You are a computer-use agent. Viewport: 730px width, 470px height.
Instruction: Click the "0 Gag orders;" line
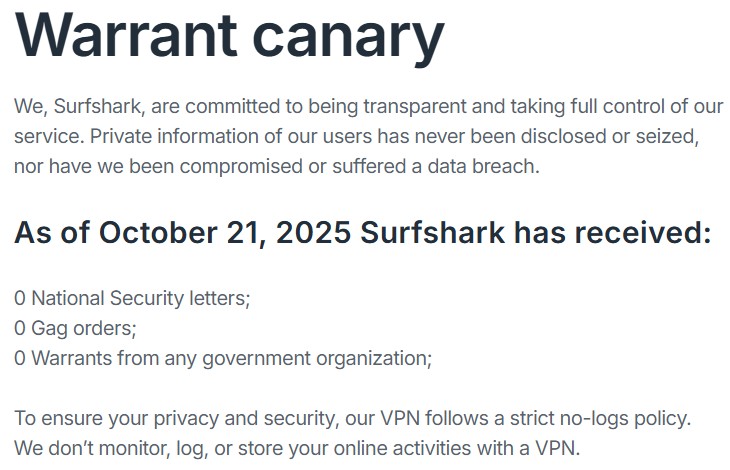[75, 327]
